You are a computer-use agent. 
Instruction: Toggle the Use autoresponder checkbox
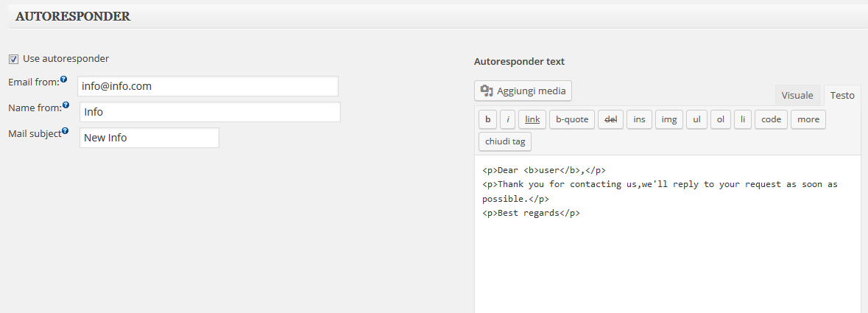pyautogui.click(x=14, y=59)
